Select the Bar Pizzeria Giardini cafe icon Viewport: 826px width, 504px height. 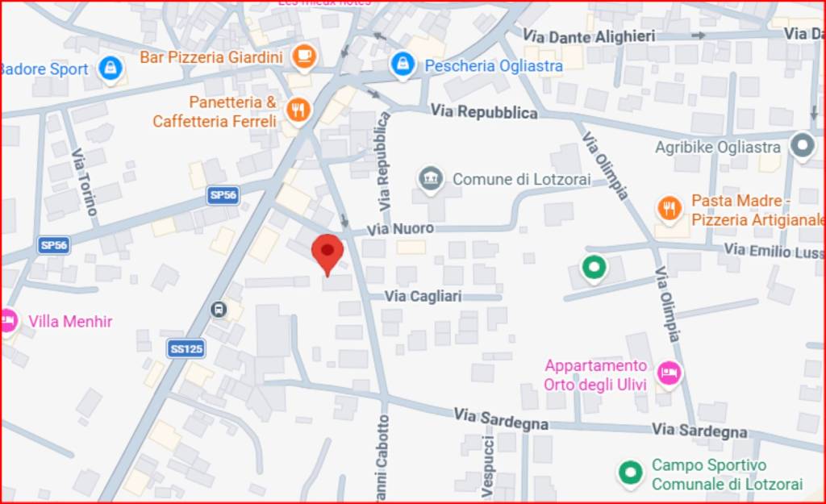tap(304, 56)
